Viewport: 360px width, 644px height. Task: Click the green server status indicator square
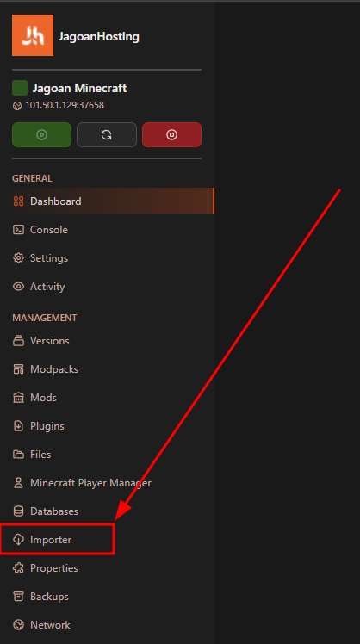[x=20, y=88]
